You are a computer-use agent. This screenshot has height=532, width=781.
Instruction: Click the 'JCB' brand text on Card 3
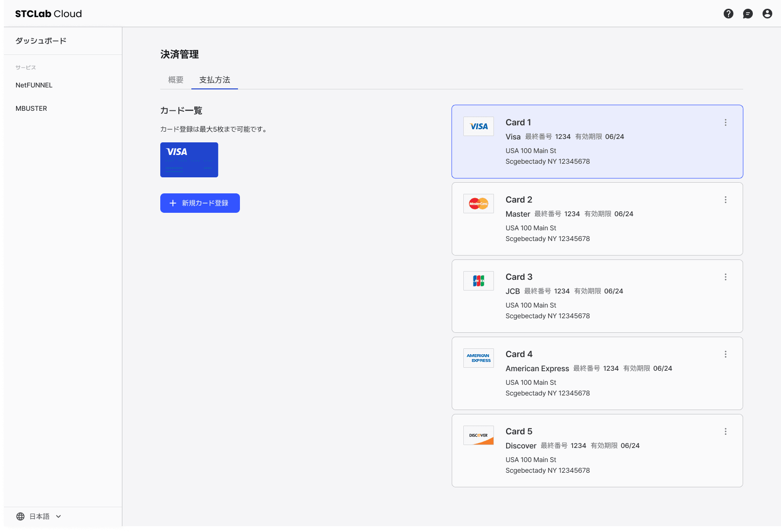pos(512,291)
